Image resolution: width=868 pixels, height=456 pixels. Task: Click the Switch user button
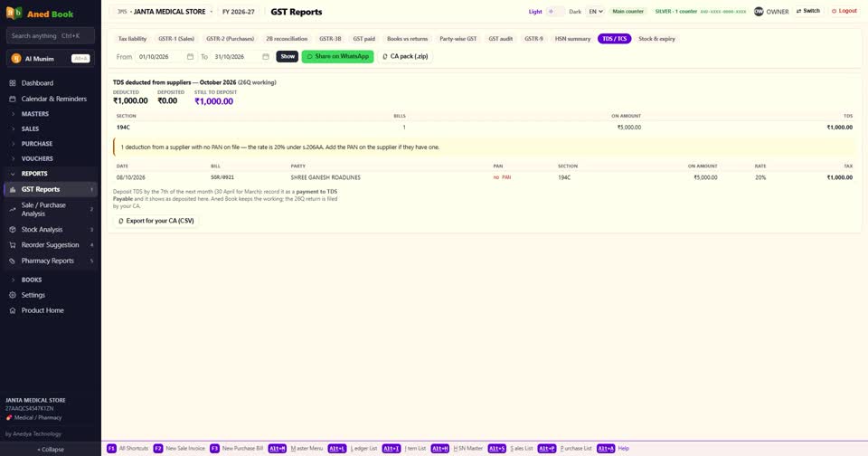(x=808, y=11)
